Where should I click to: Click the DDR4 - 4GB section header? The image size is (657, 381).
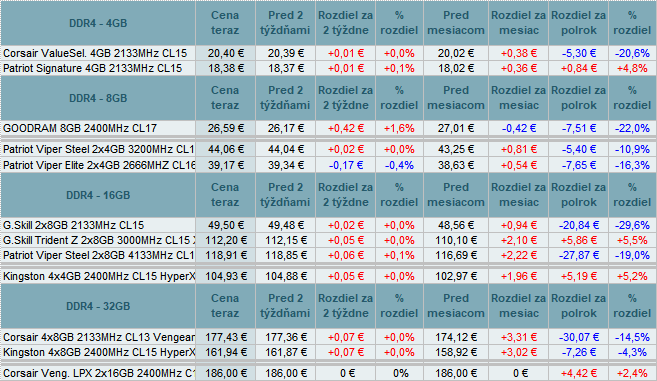click(98, 23)
